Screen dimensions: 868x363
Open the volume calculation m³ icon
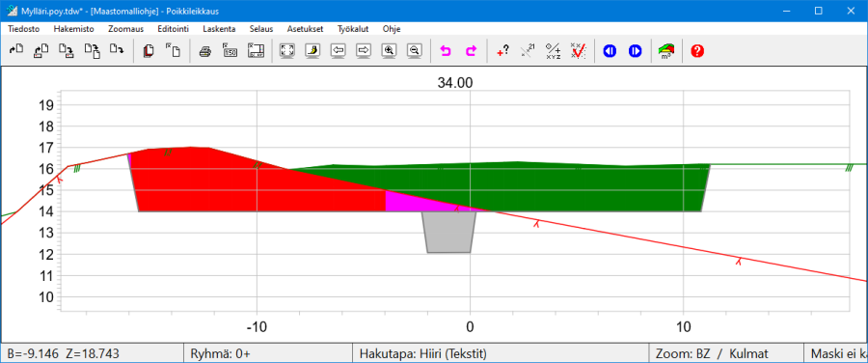click(x=666, y=51)
